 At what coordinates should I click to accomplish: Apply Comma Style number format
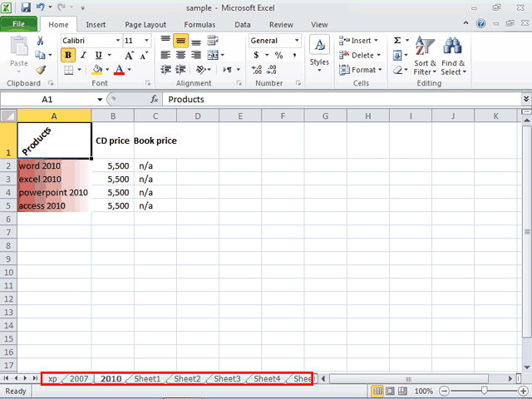click(x=294, y=55)
